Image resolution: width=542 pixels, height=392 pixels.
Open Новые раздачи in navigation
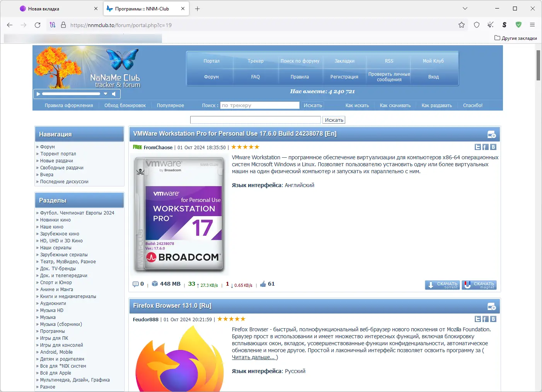(56, 161)
